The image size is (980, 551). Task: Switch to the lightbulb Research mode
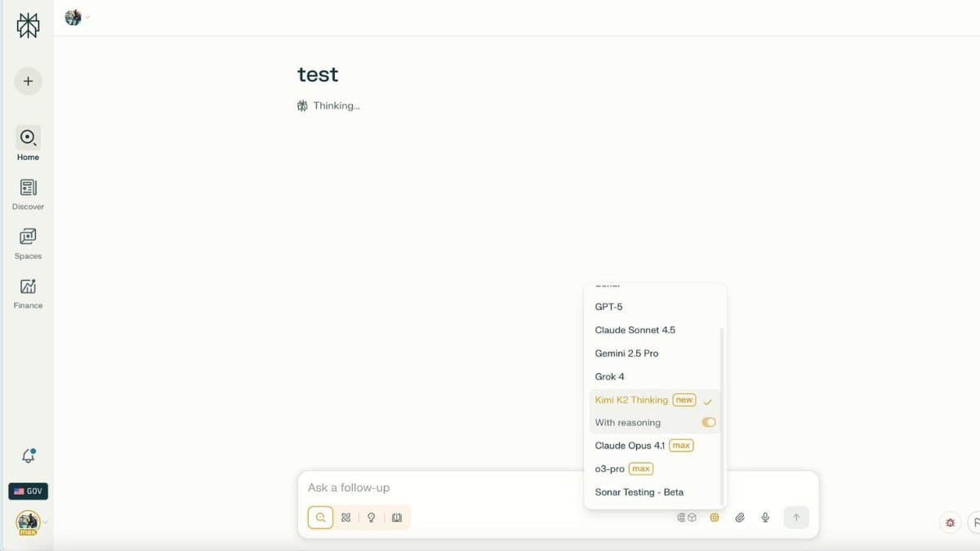pos(371,518)
